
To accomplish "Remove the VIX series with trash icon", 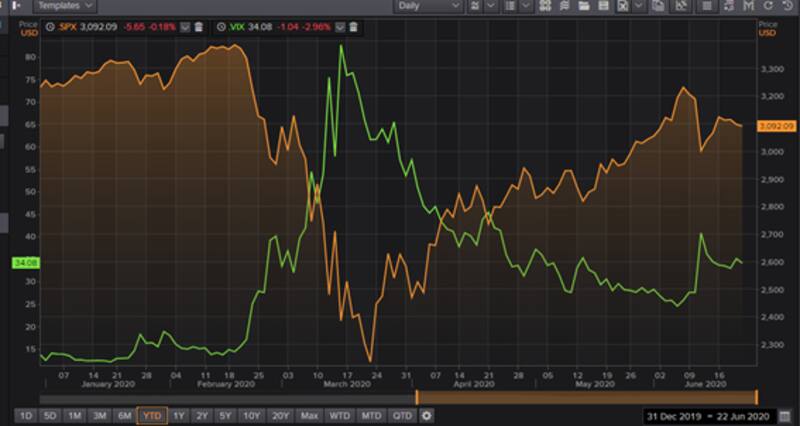I will [x=352, y=26].
